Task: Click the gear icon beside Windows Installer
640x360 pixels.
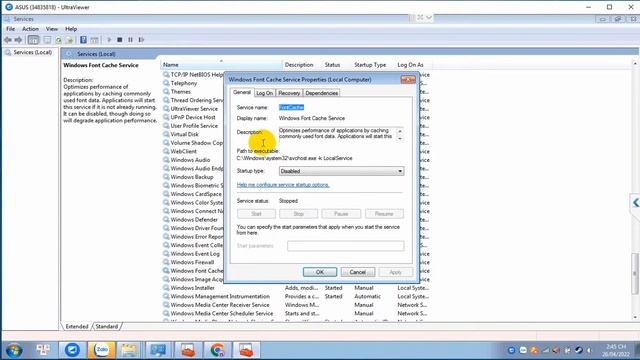Action: [166, 288]
